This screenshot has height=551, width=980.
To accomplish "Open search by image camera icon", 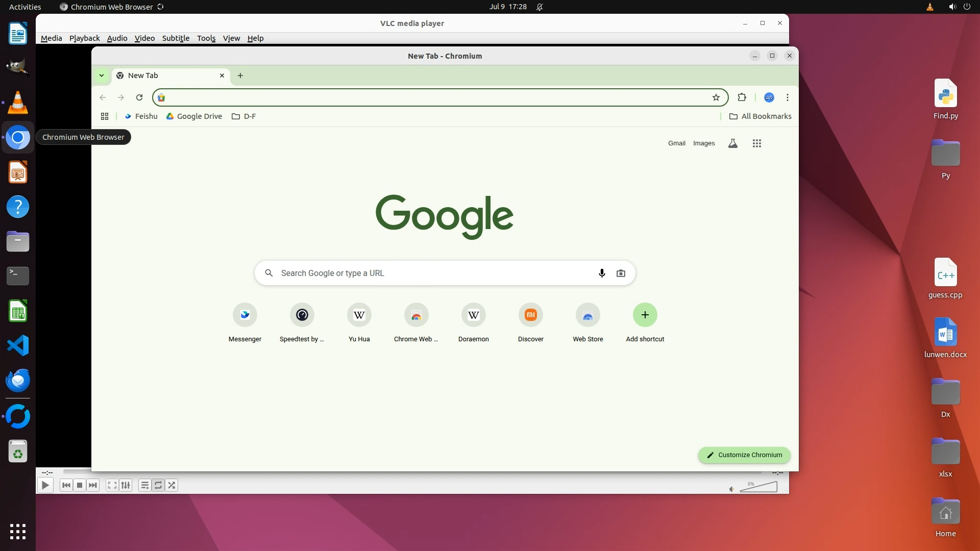I will (621, 273).
